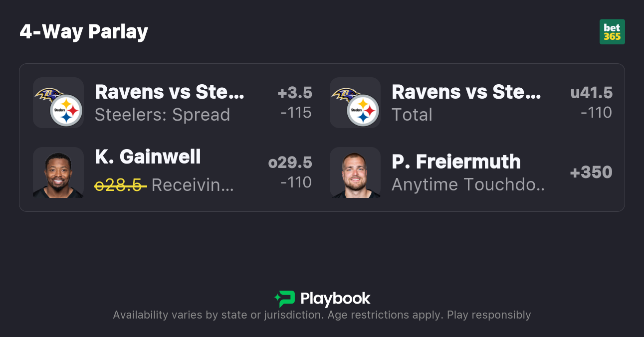Screen dimensions: 644x337
Task: Click the -110 odds on the Gainwell leg
Action: (296, 182)
